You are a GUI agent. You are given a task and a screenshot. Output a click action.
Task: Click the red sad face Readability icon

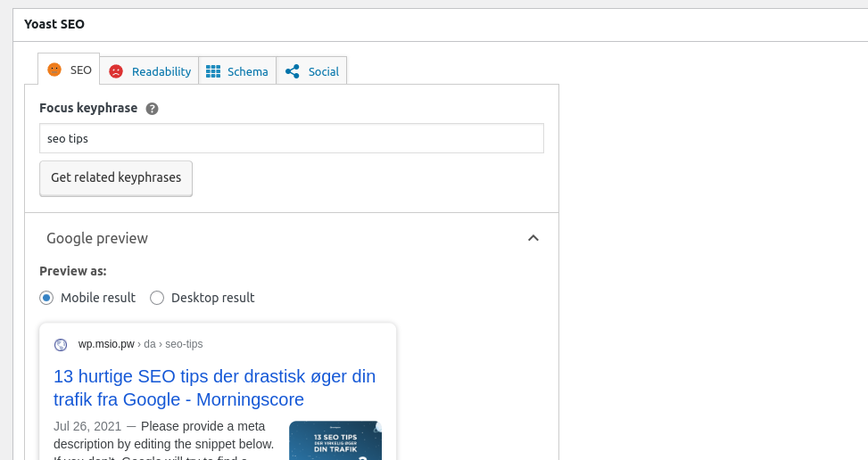116,71
